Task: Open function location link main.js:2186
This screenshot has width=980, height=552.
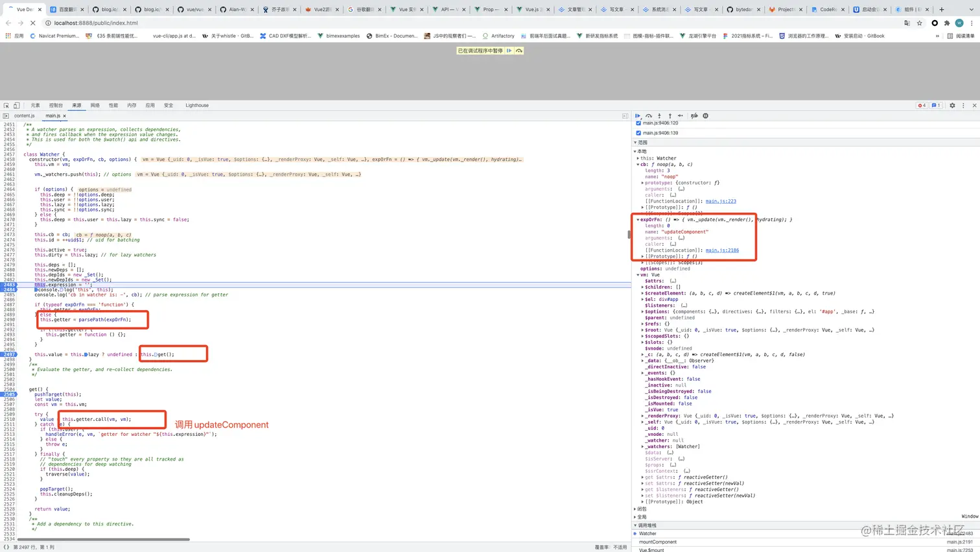Action: pyautogui.click(x=722, y=250)
